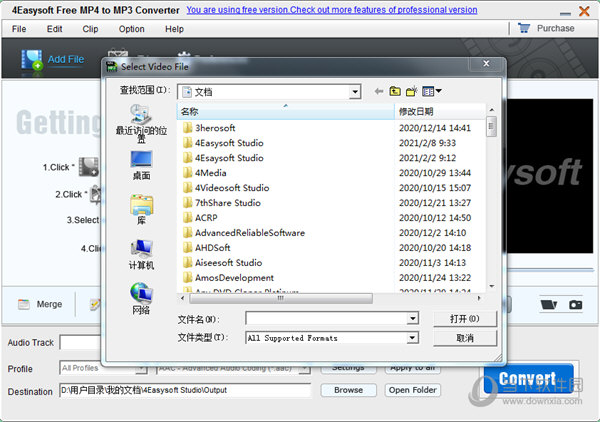
Task: Click the open snapshot folder icon
Action: pyautogui.click(x=549, y=305)
